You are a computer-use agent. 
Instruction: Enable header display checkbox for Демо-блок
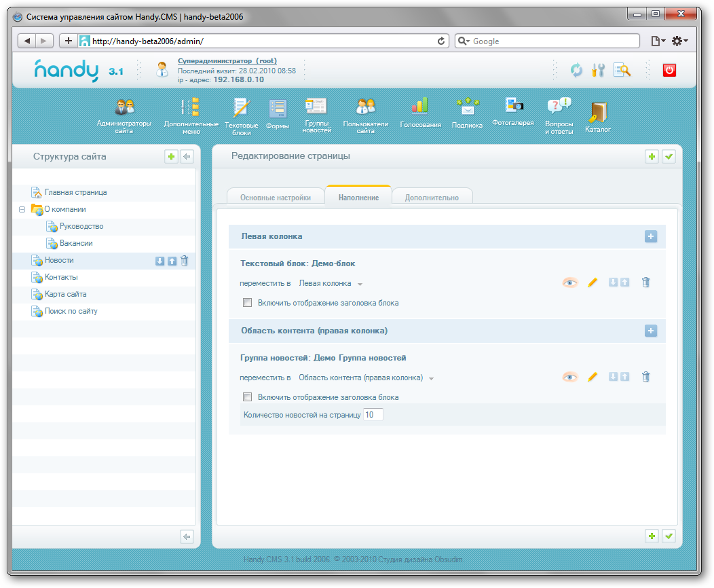pos(248,303)
